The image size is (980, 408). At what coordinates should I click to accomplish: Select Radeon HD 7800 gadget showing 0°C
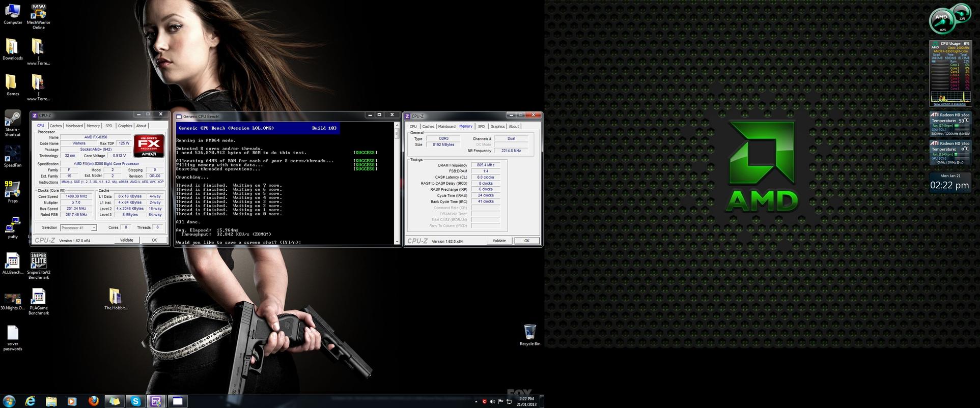(950, 153)
